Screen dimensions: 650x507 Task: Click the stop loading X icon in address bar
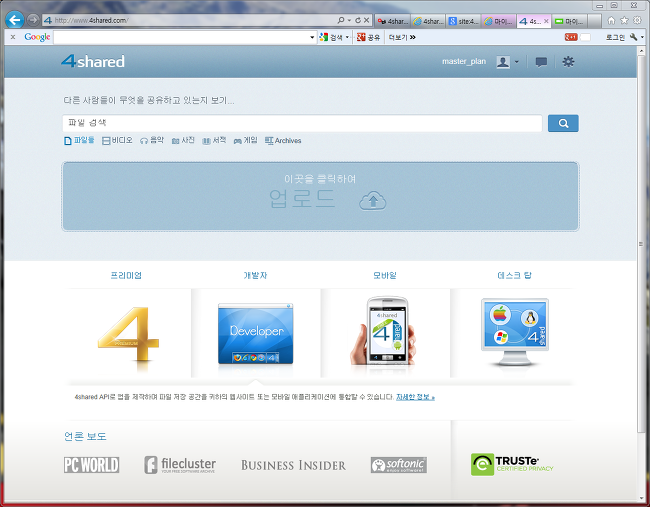(366, 20)
